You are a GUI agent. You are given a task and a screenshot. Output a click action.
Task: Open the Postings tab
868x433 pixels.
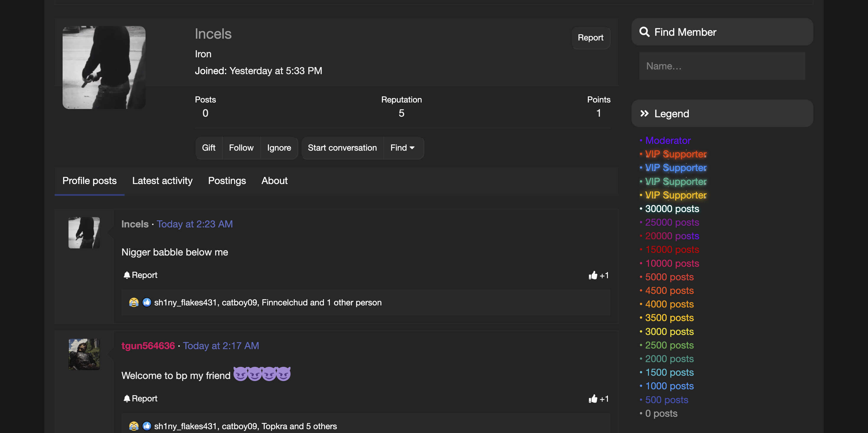tap(227, 181)
